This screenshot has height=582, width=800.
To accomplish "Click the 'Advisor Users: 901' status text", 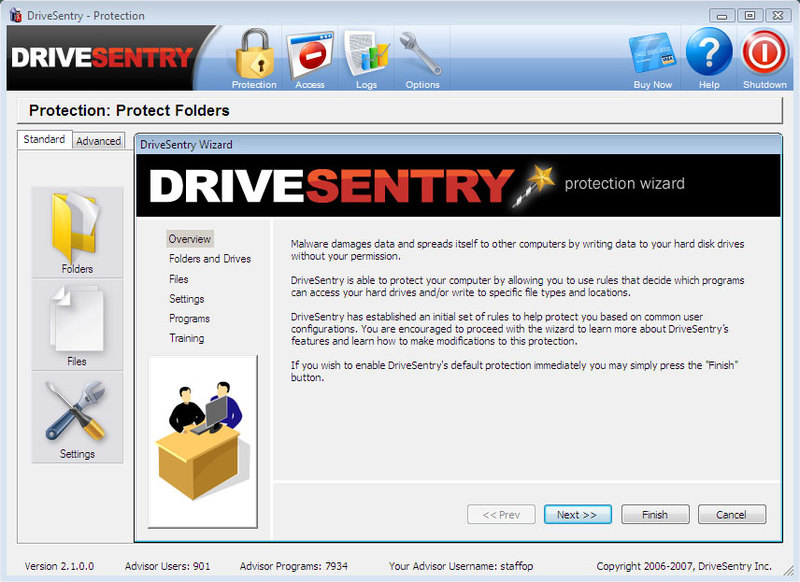I will click(x=167, y=566).
